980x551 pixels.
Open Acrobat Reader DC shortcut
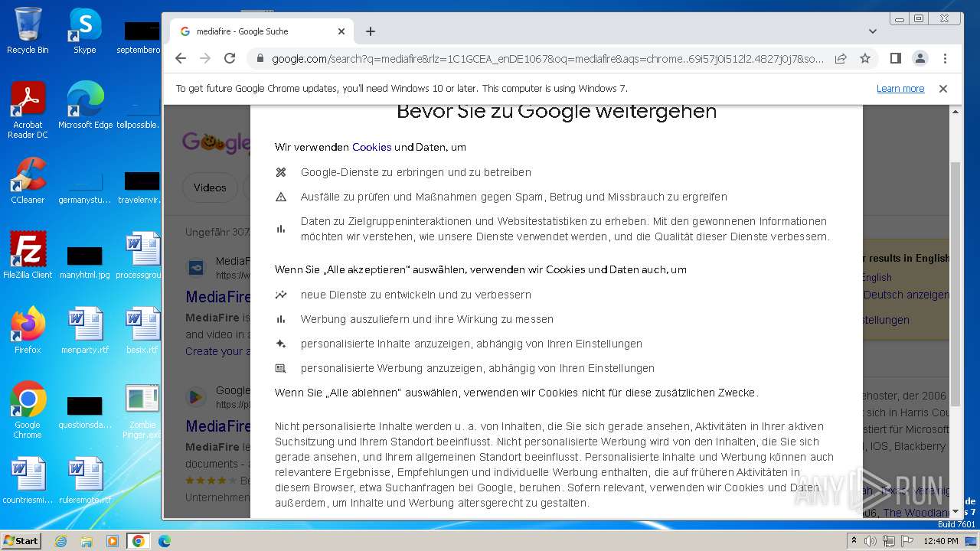tap(28, 110)
